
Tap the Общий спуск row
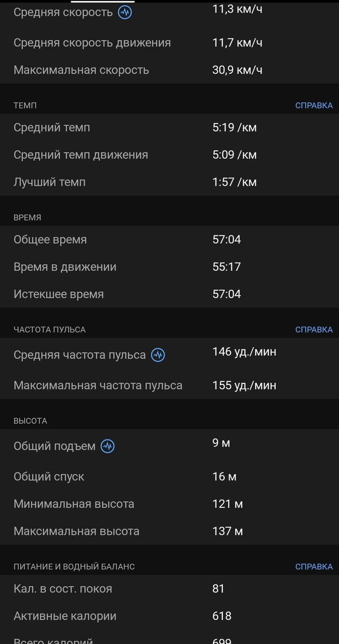[169, 477]
